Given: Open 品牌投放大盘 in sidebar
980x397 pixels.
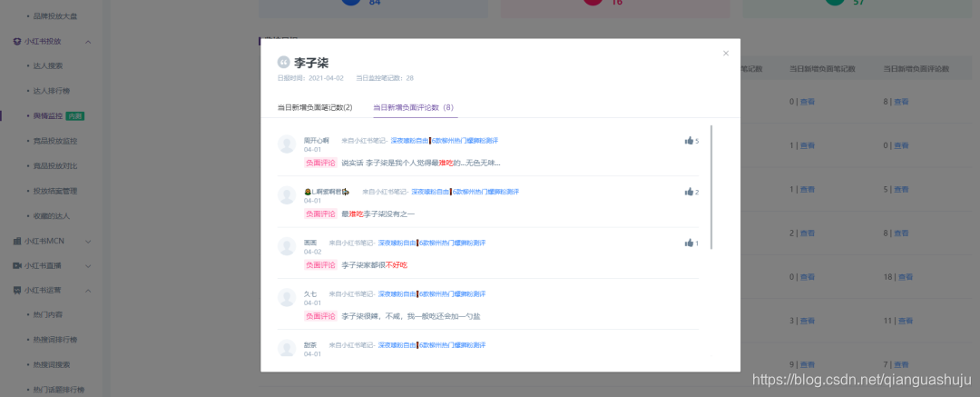Looking at the screenshot, I should (x=55, y=15).
